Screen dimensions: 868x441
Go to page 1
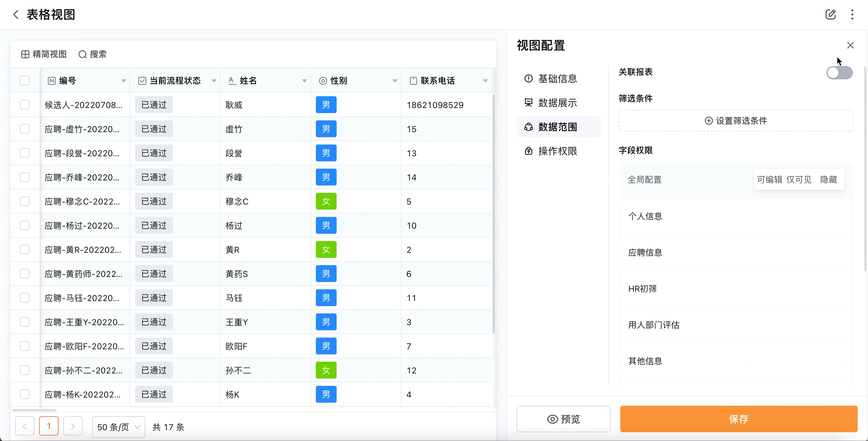(x=49, y=426)
